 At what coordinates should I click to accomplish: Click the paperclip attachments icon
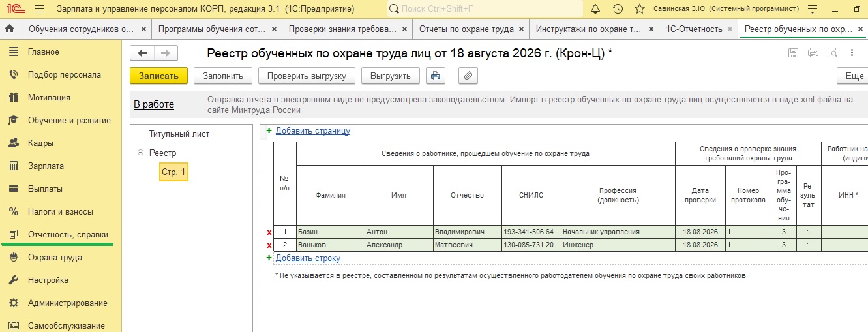468,76
